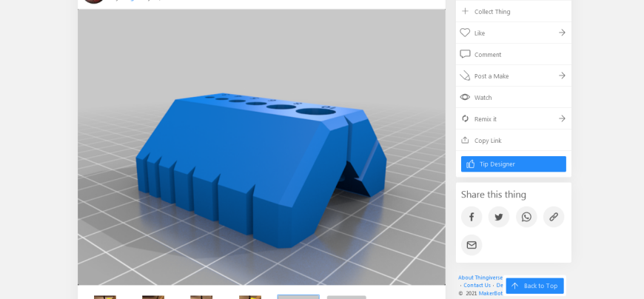Viewport: 644px width, 299px height.
Task: Select the highlighted thumbnail below the viewer
Action: click(298, 297)
